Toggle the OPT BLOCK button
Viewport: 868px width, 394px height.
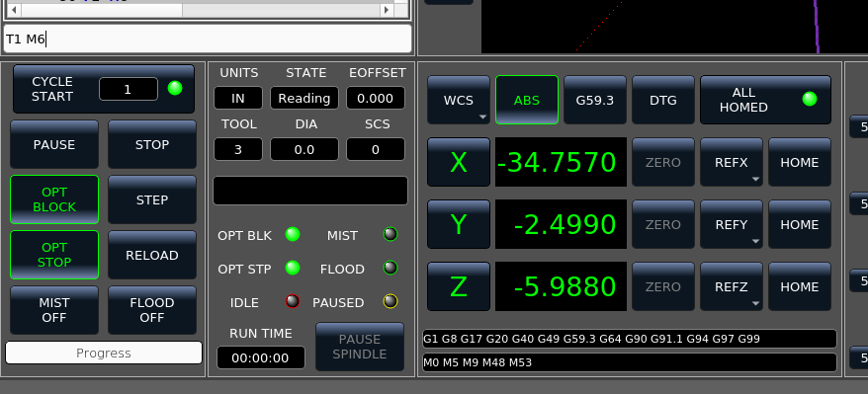pyautogui.click(x=54, y=199)
